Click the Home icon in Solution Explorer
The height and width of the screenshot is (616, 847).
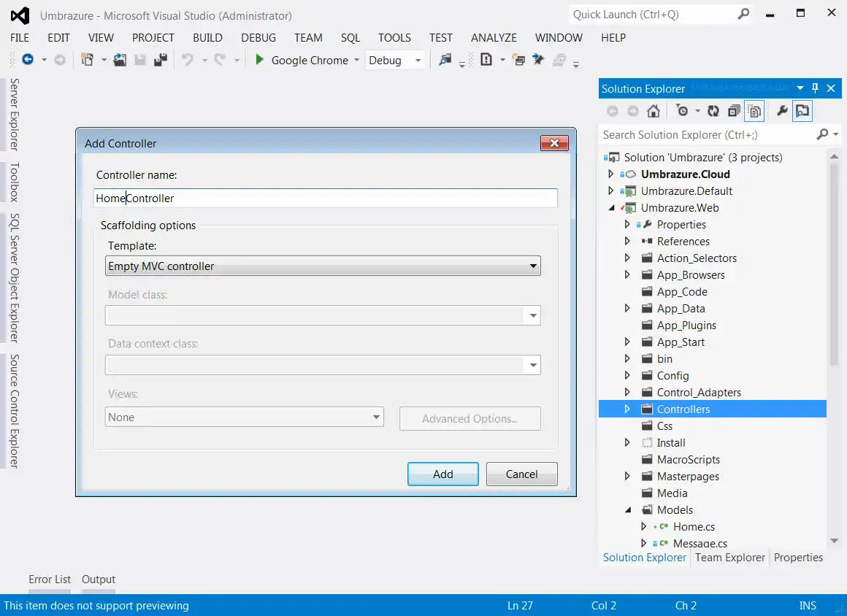tap(654, 111)
